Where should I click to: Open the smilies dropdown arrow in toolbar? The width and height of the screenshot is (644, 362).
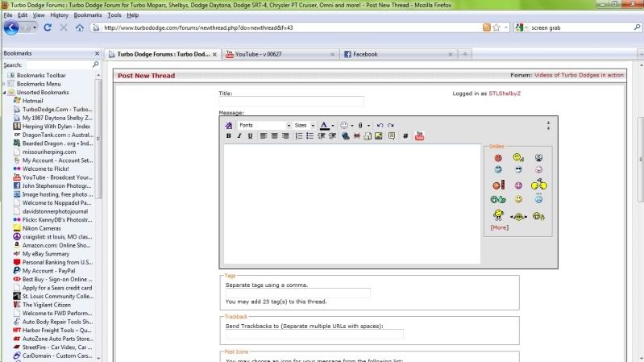(x=352, y=126)
